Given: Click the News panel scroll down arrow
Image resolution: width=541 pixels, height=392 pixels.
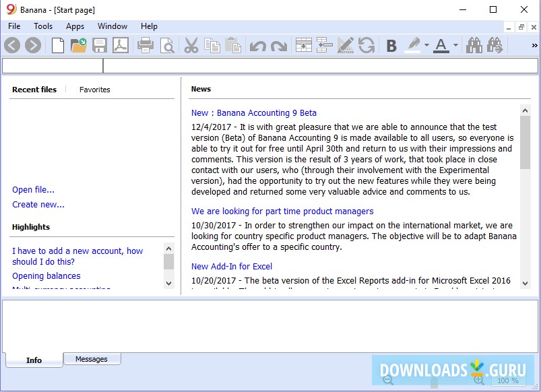Looking at the screenshot, I should coord(525,284).
